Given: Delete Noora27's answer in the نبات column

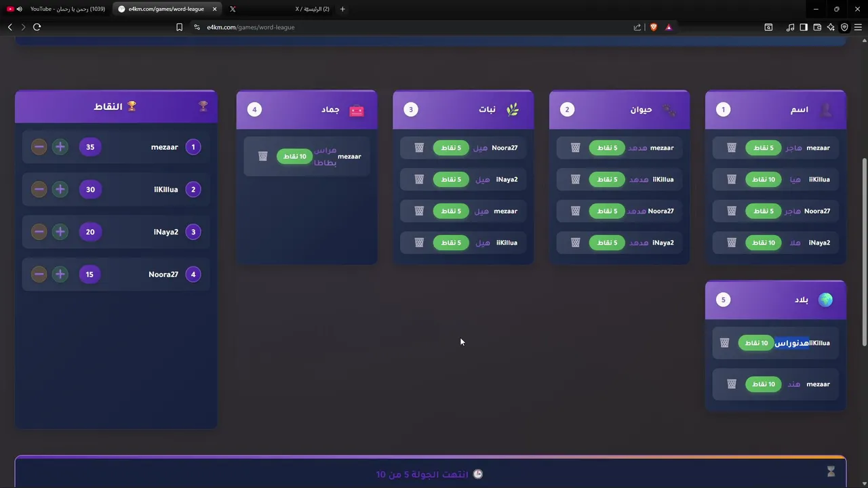Looking at the screenshot, I should 419,148.
